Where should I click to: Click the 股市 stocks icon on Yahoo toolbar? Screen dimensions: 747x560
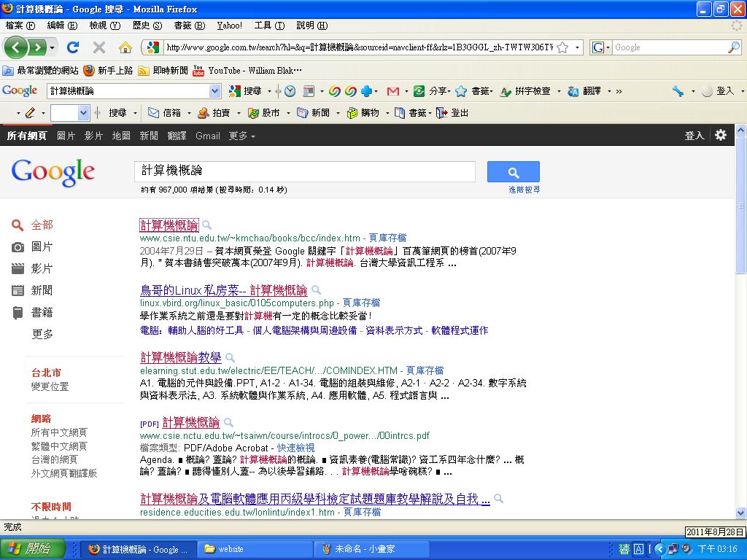[x=253, y=113]
